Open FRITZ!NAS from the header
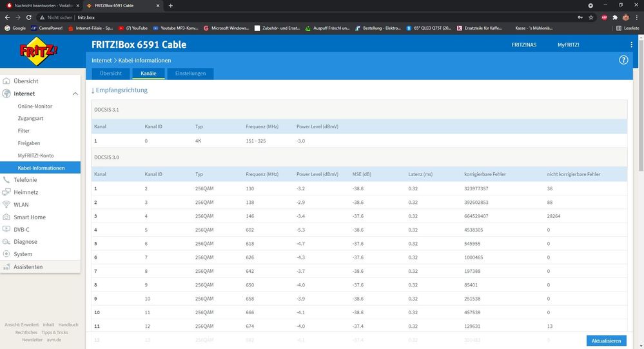Image resolution: width=644 pixels, height=349 pixels. point(524,45)
